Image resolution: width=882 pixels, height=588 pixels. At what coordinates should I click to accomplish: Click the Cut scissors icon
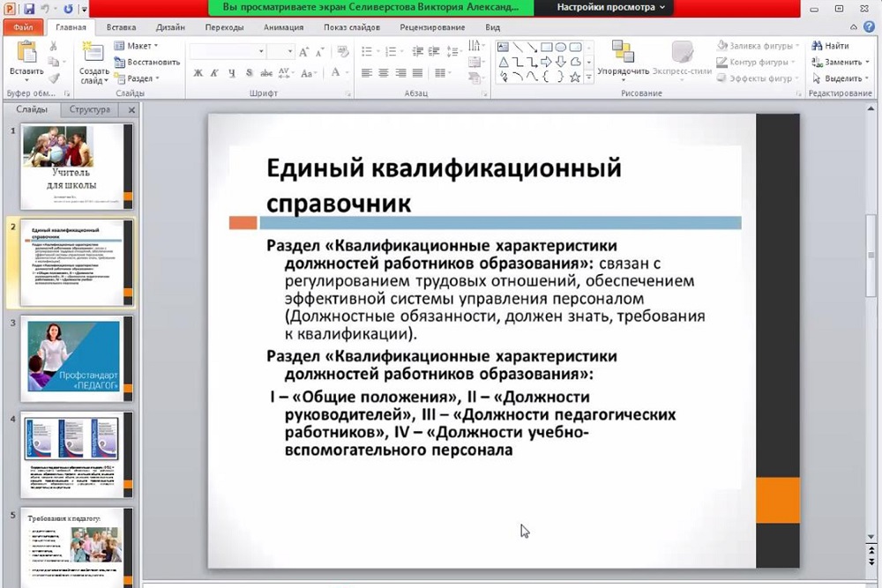[54, 46]
